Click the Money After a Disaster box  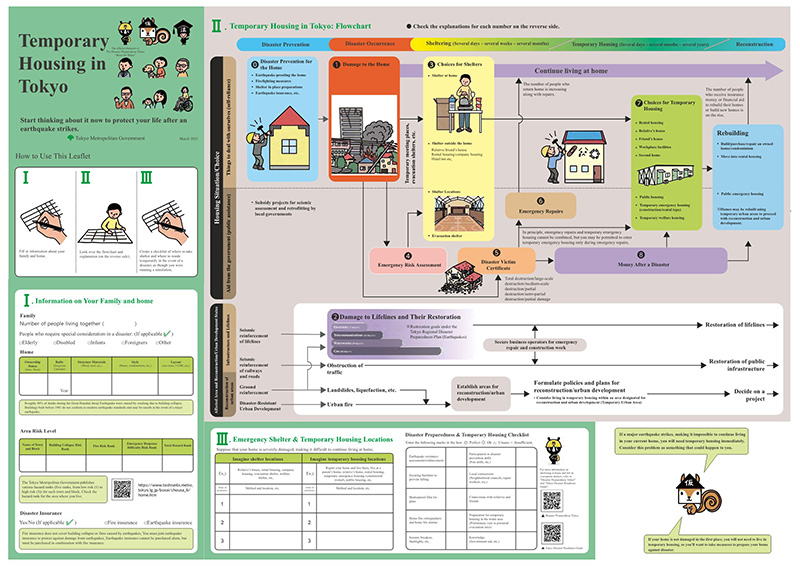click(641, 260)
